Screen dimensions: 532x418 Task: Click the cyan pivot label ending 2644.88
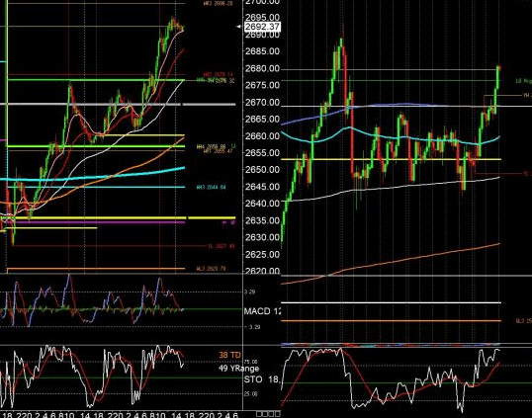(211, 187)
